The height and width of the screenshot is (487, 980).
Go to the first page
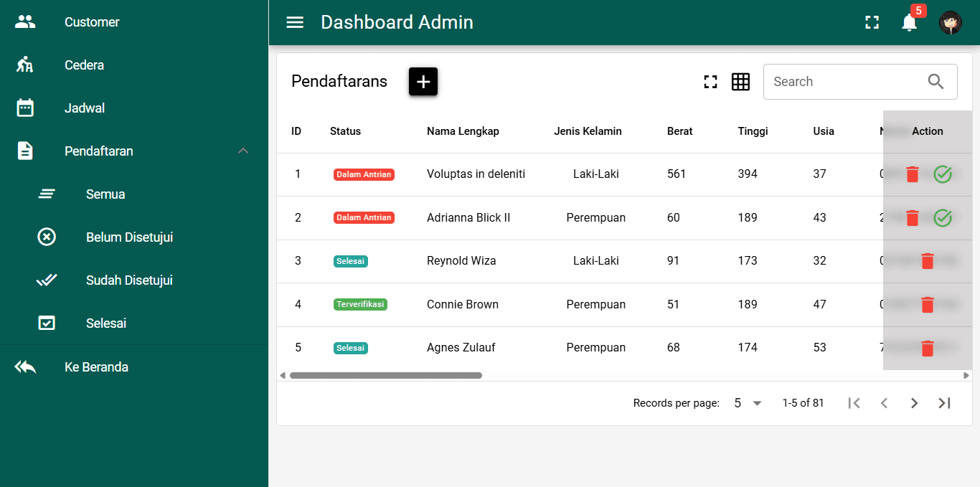pyautogui.click(x=854, y=403)
